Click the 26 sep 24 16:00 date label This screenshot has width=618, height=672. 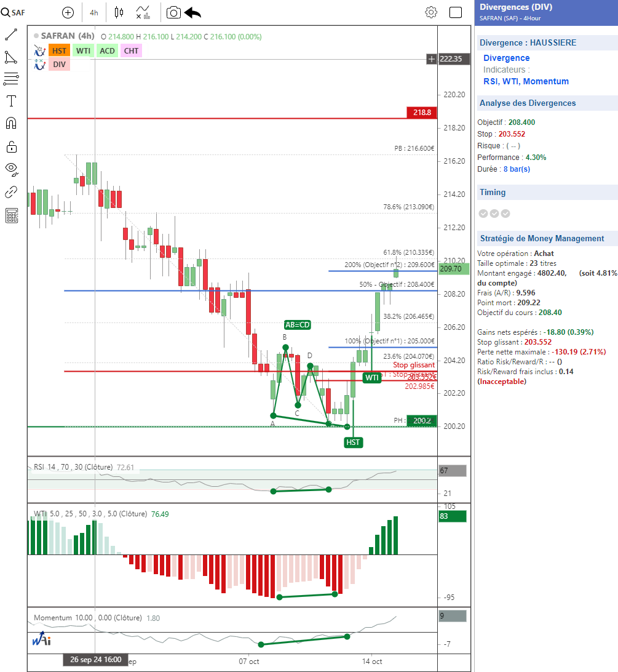(x=96, y=660)
